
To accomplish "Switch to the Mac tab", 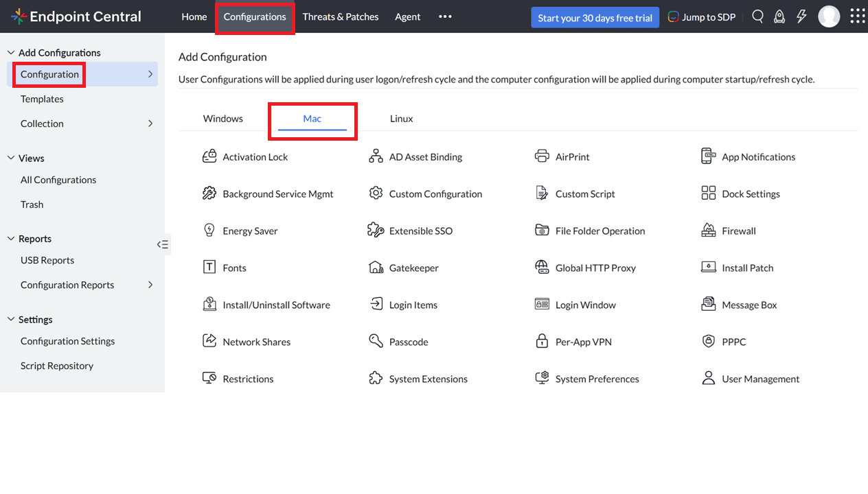I will click(312, 119).
